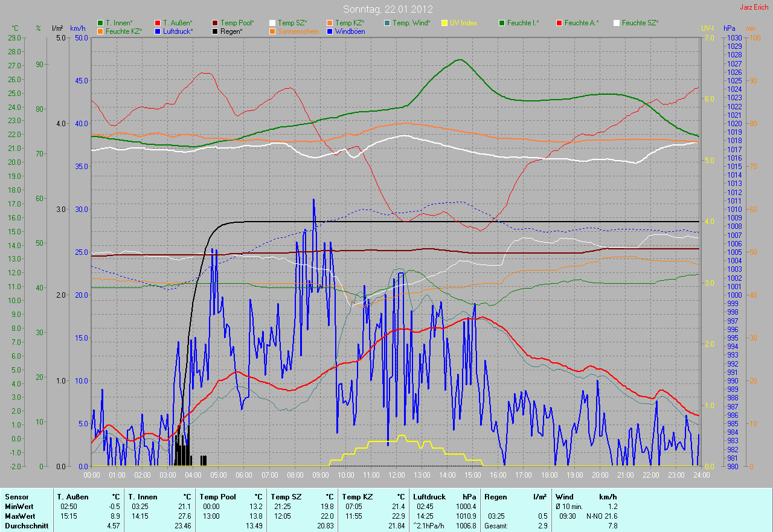This screenshot has width=773, height=532.
Task: Select the Luftdruck column header in table
Action: [429, 497]
